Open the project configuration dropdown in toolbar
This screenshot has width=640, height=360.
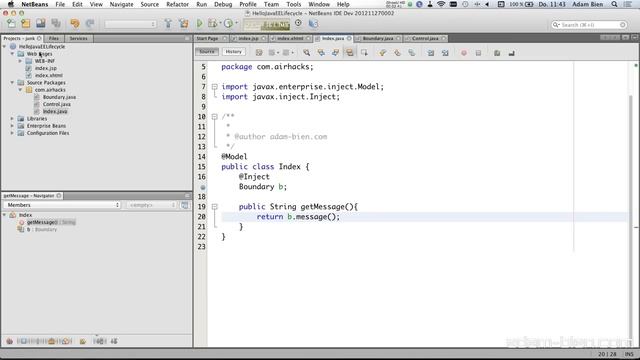click(x=130, y=24)
